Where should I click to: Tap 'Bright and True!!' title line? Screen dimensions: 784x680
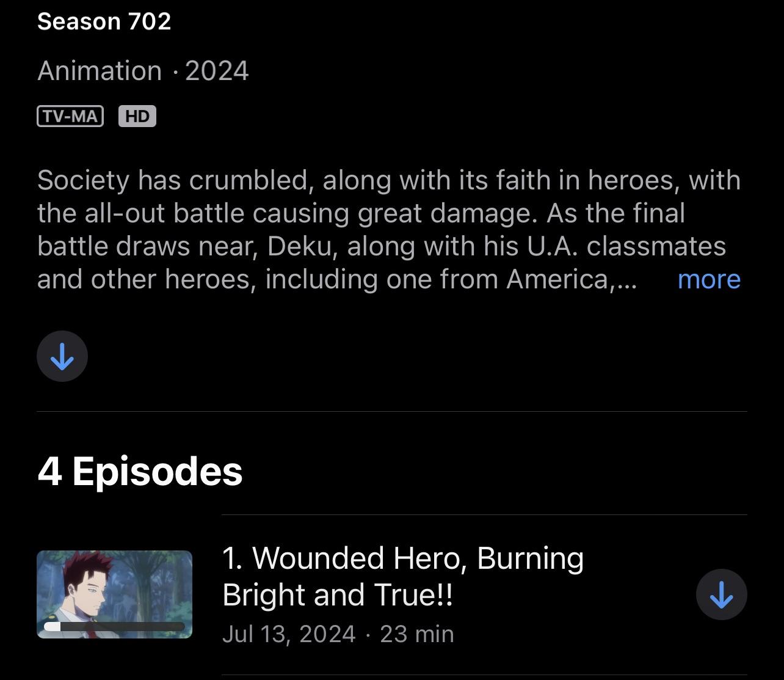point(338,594)
